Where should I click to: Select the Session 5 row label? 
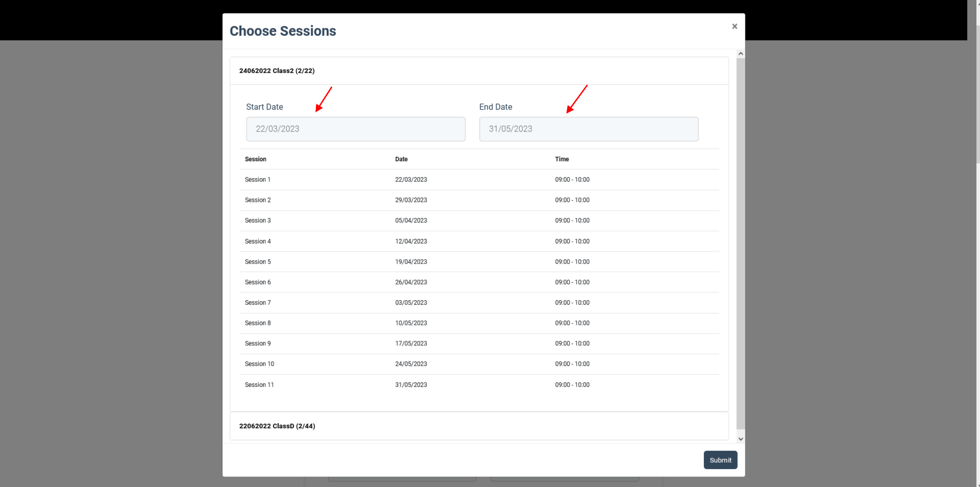tap(258, 262)
